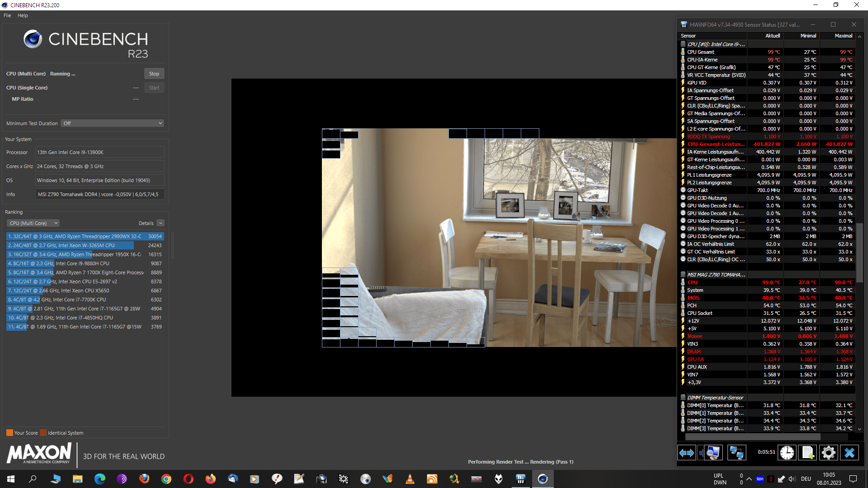Reset HWiNFO clock timer icon
868x488 pixels.
(787, 452)
